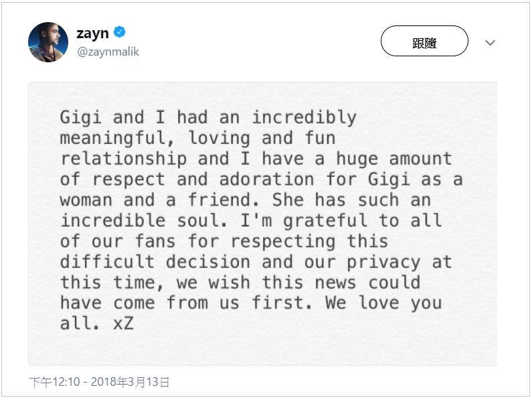Screen dimensions: 532x402
Task: Open the tweet timestamp 下午12:10 link
Action: (x=54, y=382)
